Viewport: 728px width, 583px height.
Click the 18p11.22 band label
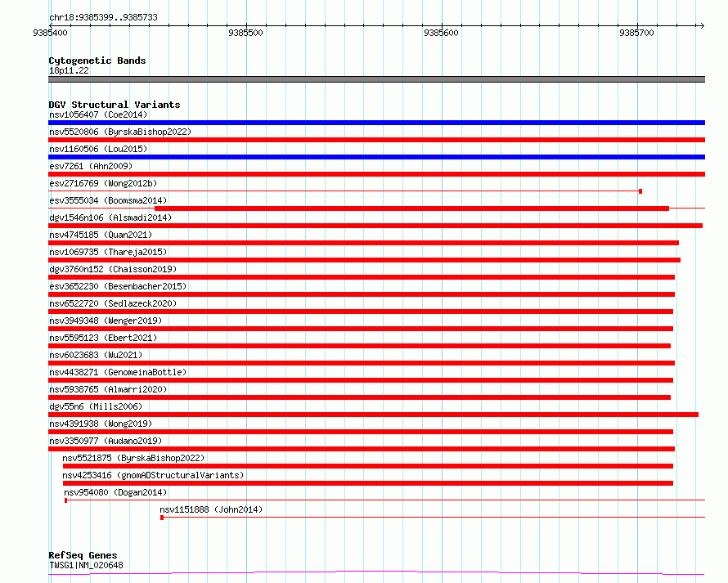click(x=69, y=70)
